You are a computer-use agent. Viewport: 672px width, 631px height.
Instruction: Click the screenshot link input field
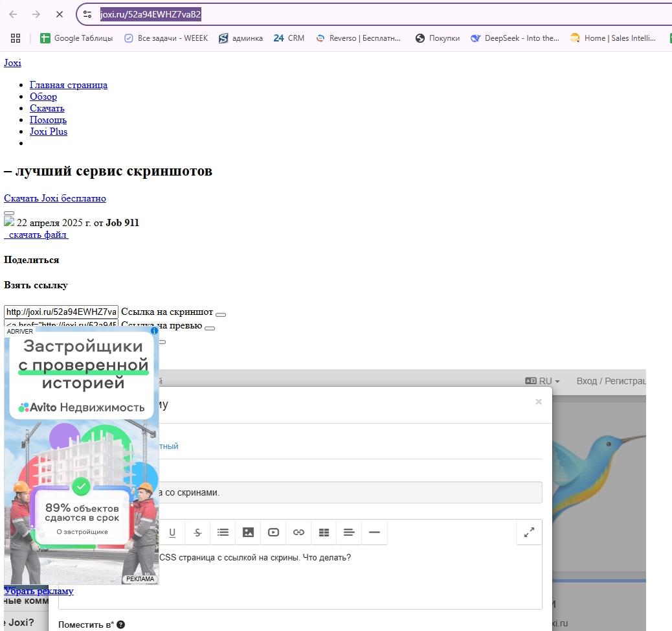pyautogui.click(x=61, y=312)
